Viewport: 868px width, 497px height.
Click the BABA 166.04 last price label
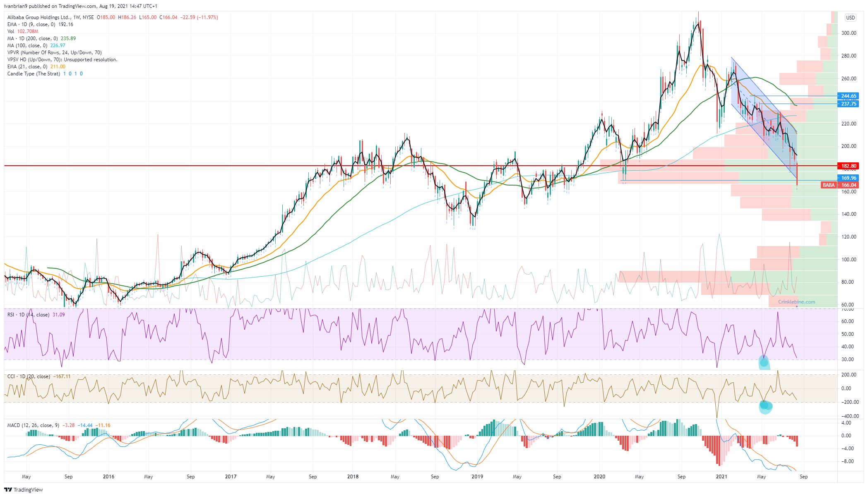click(839, 185)
